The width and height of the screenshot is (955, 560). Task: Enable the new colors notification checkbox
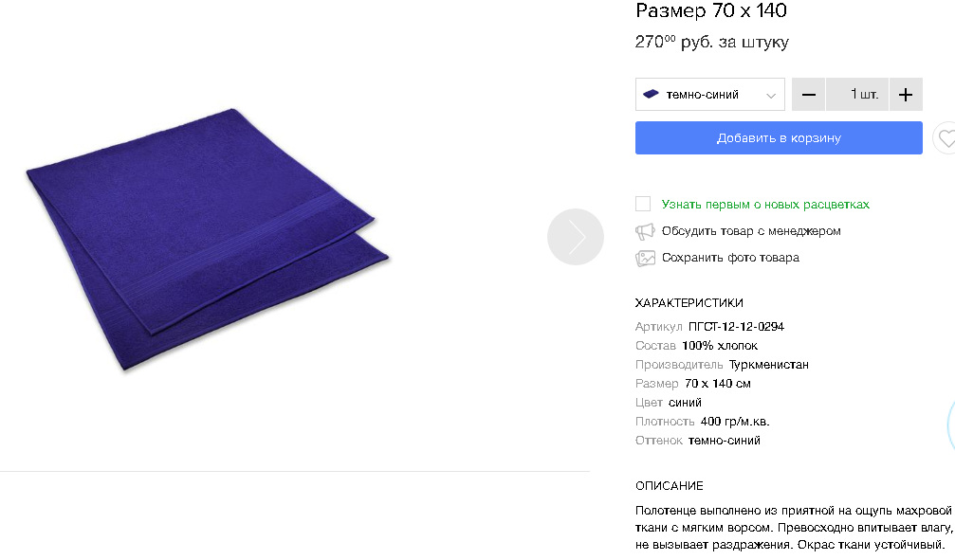coord(643,204)
